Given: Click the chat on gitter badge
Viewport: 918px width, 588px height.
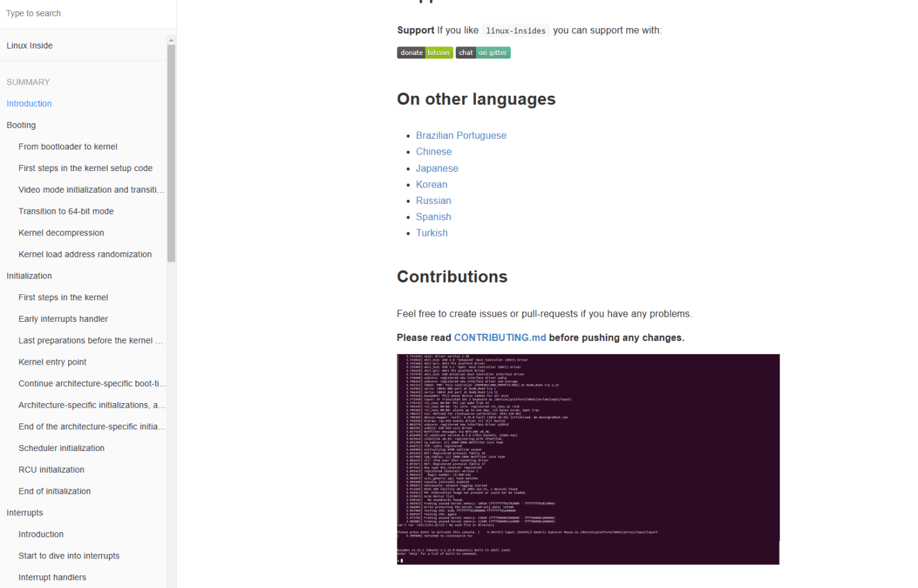Looking at the screenshot, I should (x=483, y=52).
